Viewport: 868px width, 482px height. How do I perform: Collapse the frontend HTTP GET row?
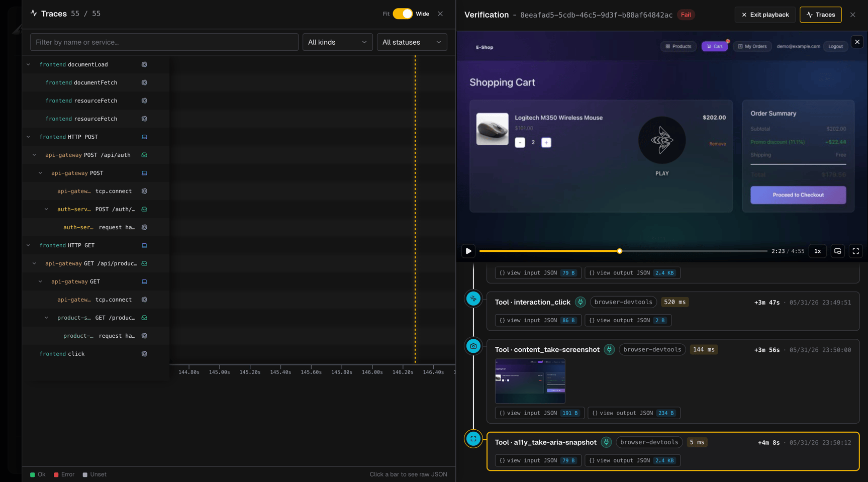tap(29, 245)
